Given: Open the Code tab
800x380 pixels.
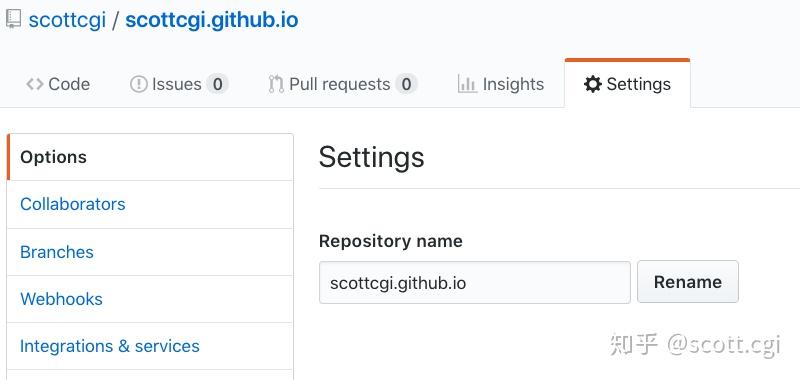Looking at the screenshot, I should tap(58, 84).
